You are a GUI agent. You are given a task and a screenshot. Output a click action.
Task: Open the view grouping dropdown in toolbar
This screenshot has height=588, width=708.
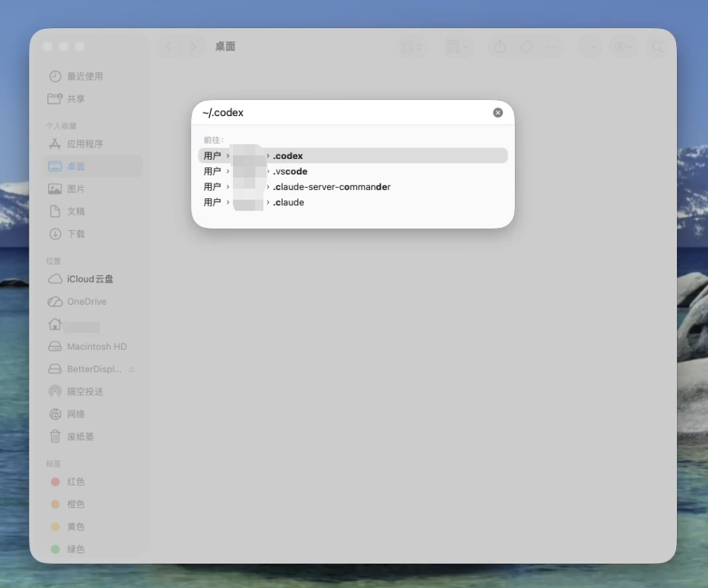457,46
